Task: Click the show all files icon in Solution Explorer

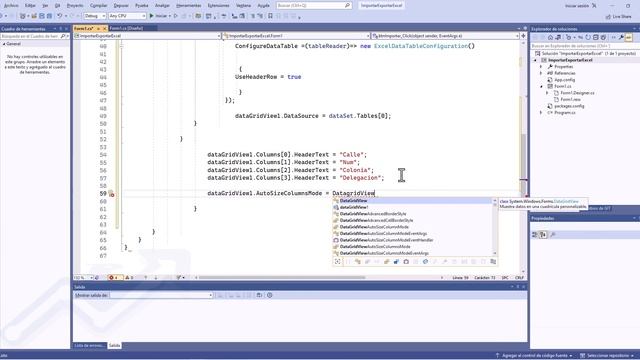Action: pyautogui.click(x=603, y=37)
